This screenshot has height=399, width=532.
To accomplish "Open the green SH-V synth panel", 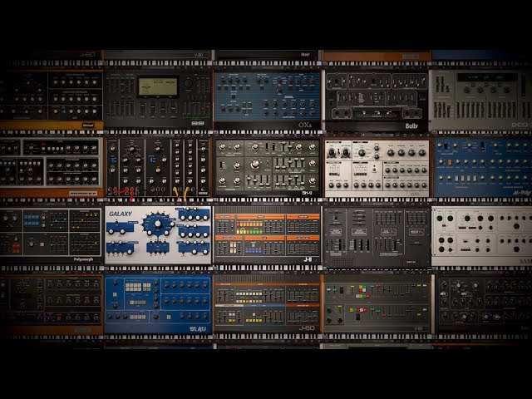I will 267,167.
